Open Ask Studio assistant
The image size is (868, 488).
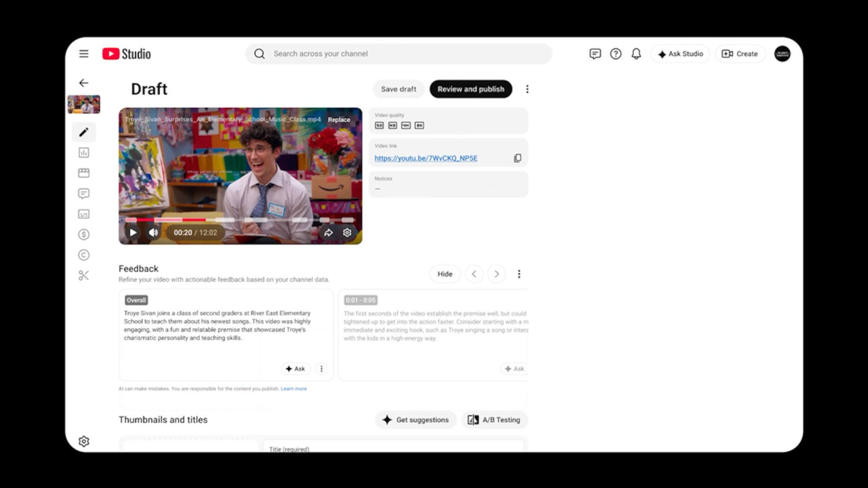(680, 54)
